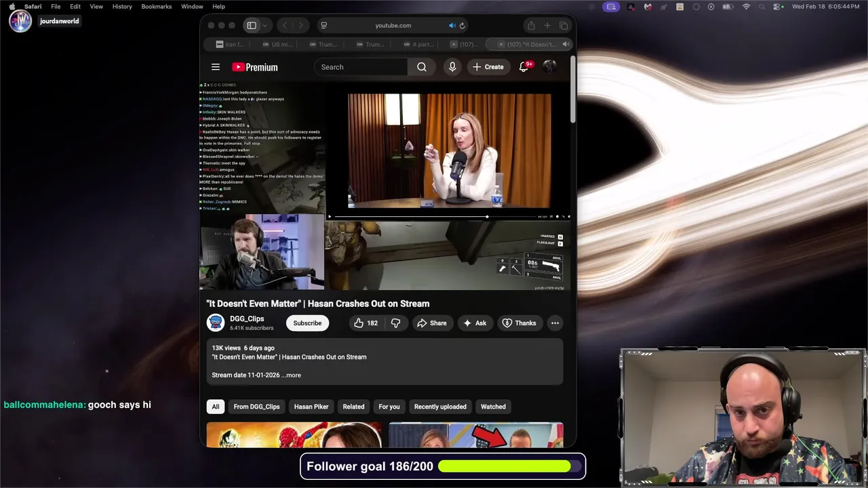Open the YouTube account avatar menu

click(x=549, y=66)
